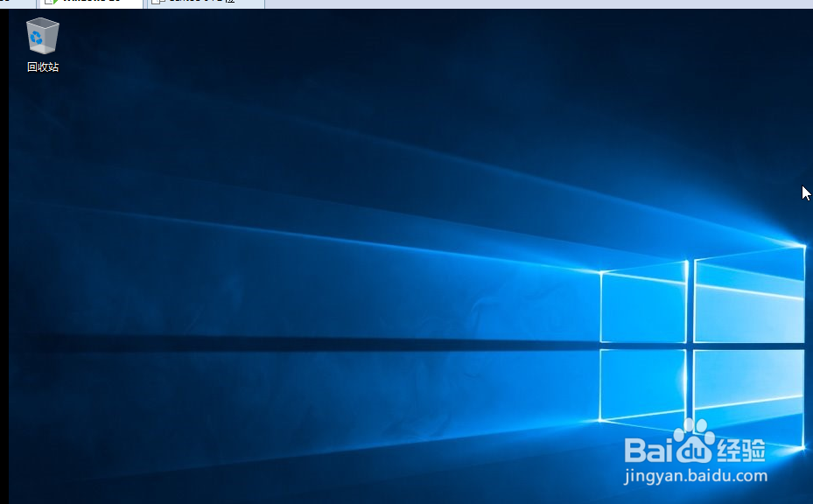Switch to the Windows 10 VM tab
The image size is (813, 504).
(x=91, y=3)
